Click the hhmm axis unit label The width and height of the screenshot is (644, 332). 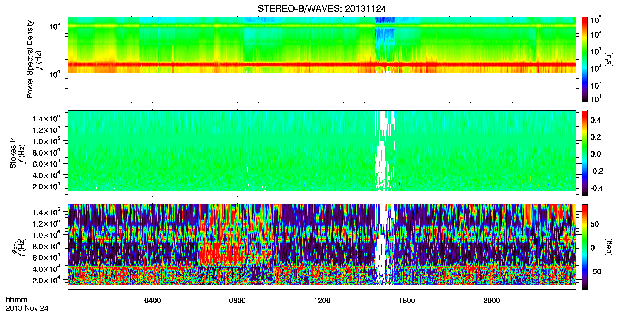[x=17, y=300]
